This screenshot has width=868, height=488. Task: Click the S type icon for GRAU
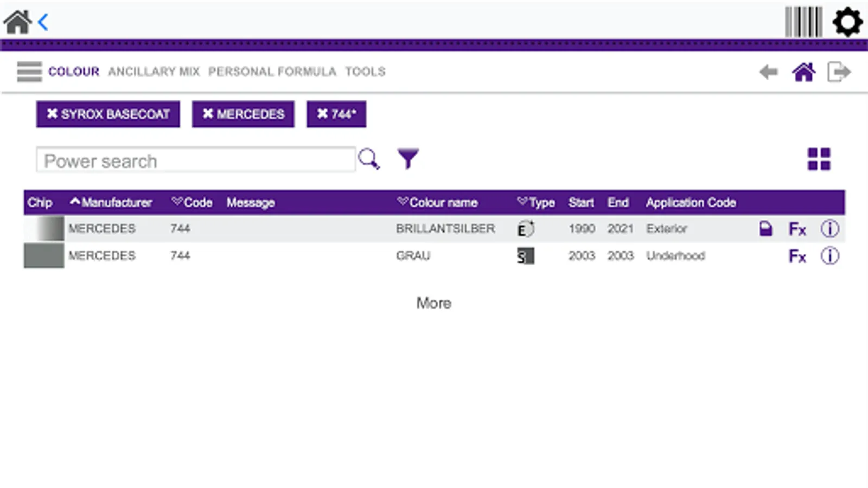(x=526, y=256)
